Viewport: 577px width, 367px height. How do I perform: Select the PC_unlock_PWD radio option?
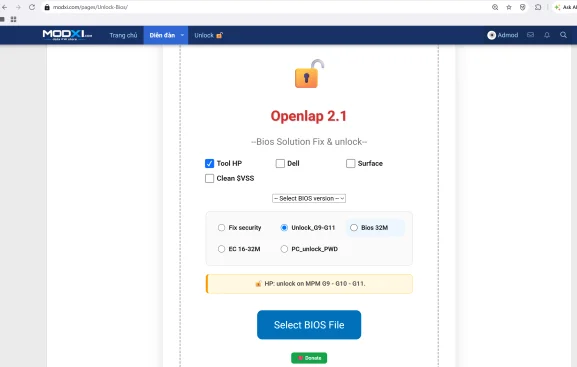[x=284, y=249]
